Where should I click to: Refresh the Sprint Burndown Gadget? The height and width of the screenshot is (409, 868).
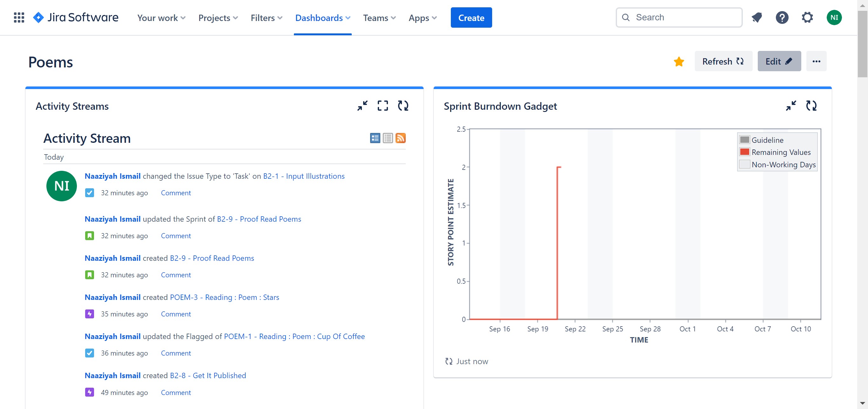point(811,106)
